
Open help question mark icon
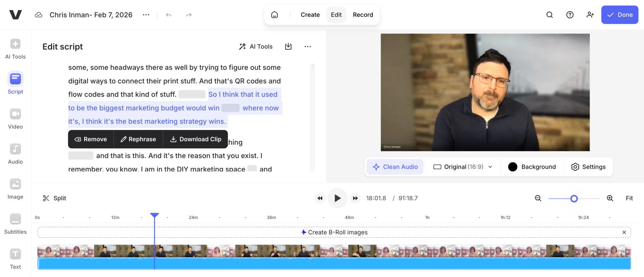pyautogui.click(x=570, y=15)
